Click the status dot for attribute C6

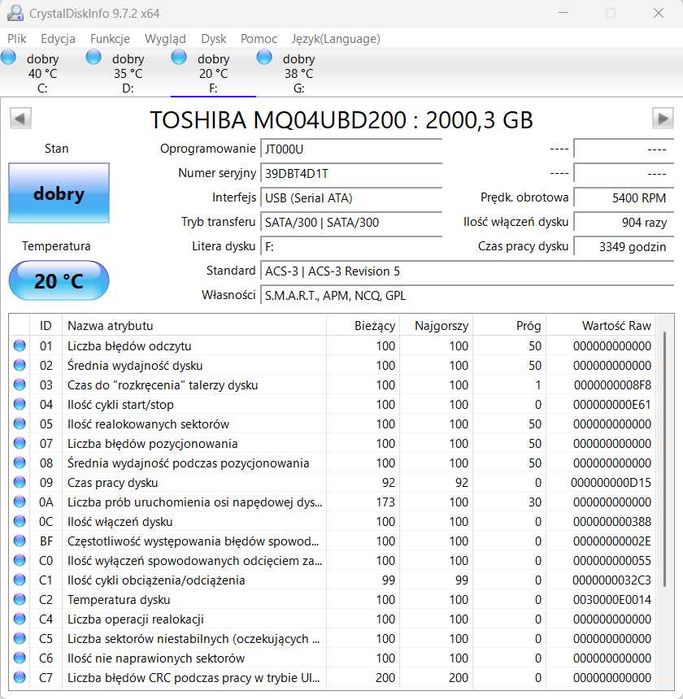(x=20, y=658)
